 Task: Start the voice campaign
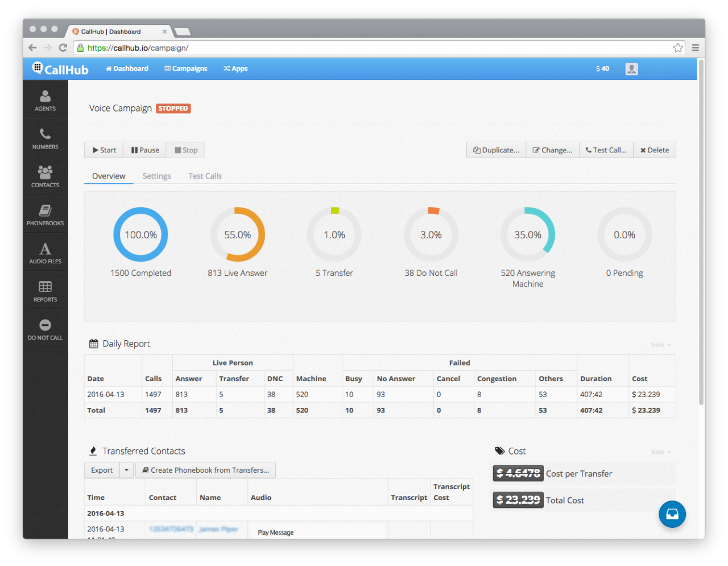(x=103, y=150)
